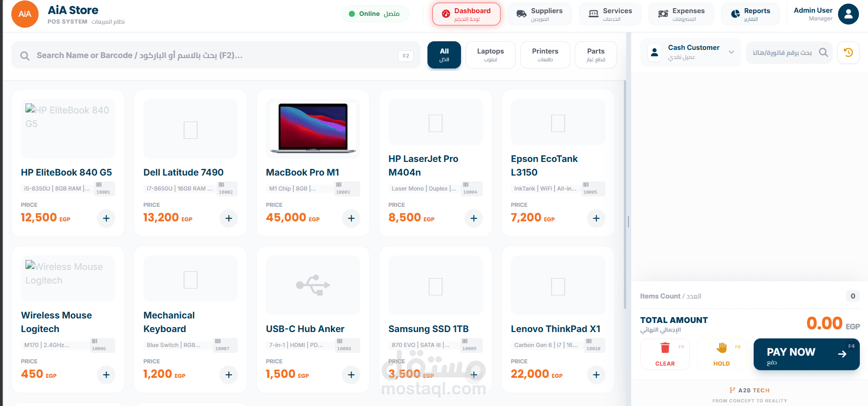The image size is (868, 406).
Task: Click the USB icon on Anker card
Action: coord(313,285)
